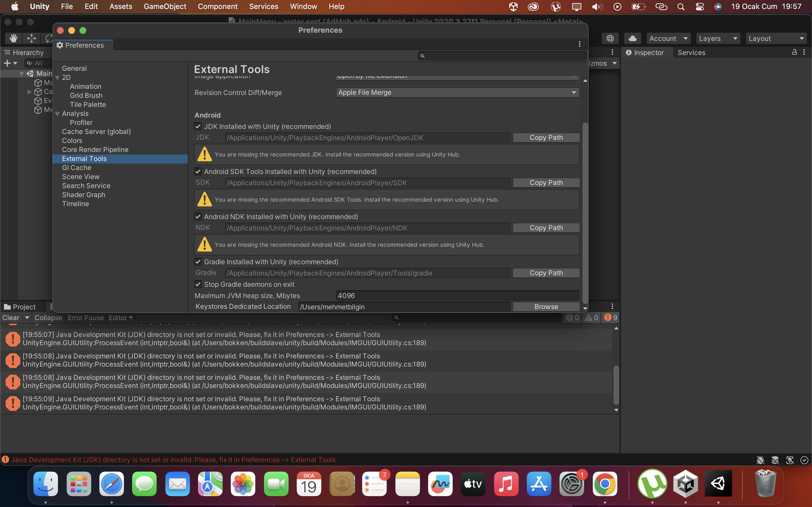Screen dimensions: 812x507
Task: Select the General preferences category
Action: coord(74,69)
